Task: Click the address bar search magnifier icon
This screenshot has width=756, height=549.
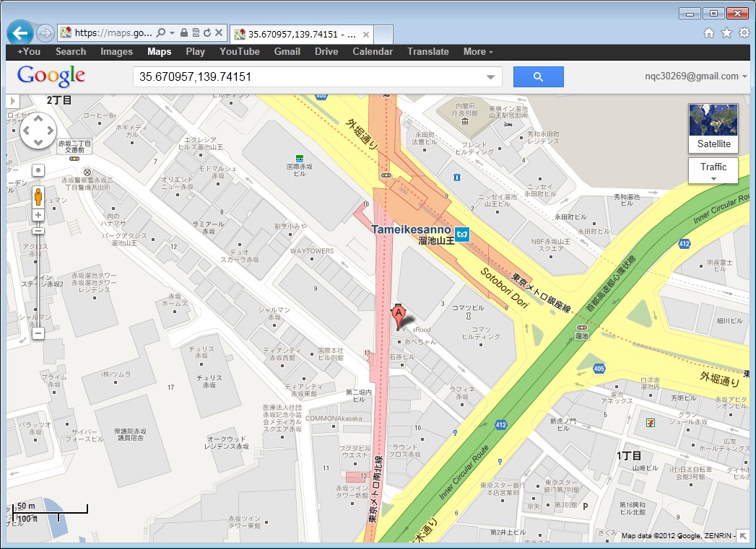Action: coord(161,32)
